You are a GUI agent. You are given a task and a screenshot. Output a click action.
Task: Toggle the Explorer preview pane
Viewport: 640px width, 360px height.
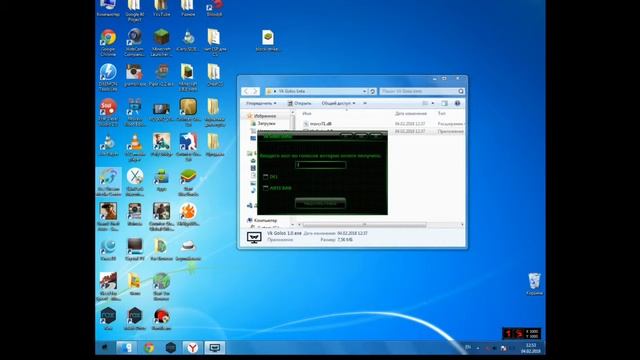tap(444, 103)
